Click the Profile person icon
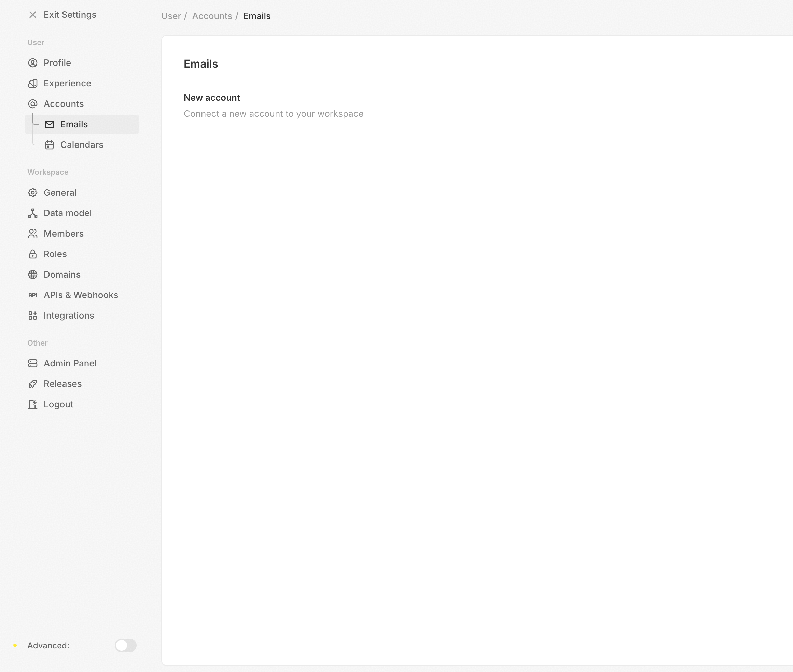Screen dimensions: 793x672 click(33, 63)
